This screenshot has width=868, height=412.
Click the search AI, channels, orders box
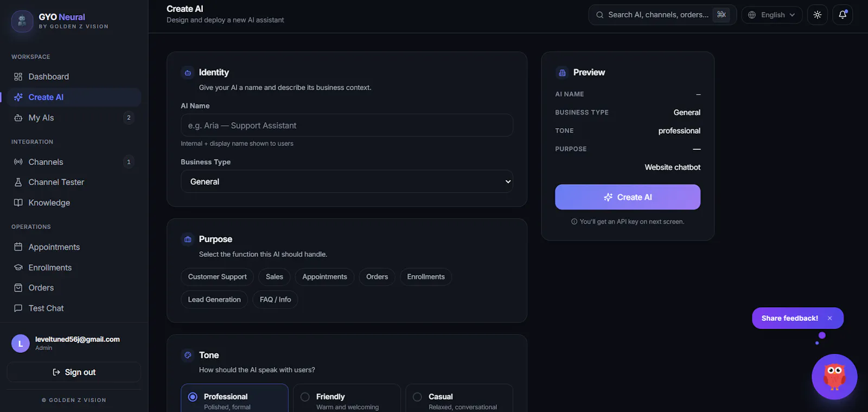click(x=662, y=15)
